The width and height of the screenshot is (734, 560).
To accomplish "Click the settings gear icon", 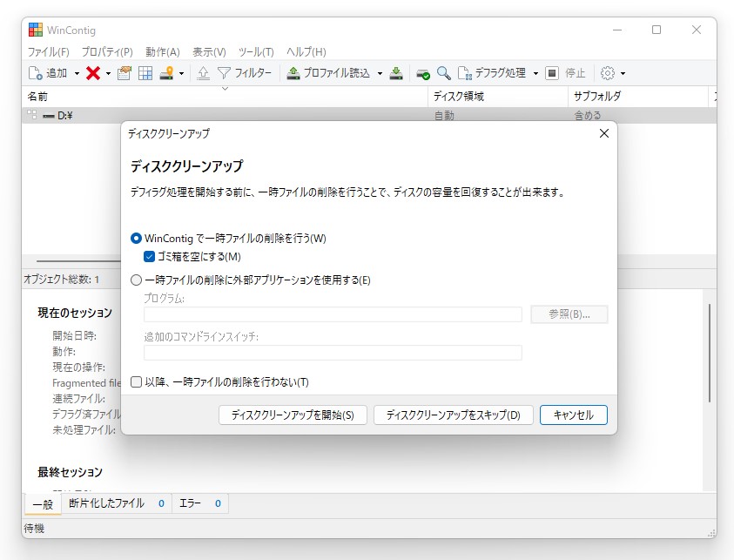I will click(x=608, y=73).
